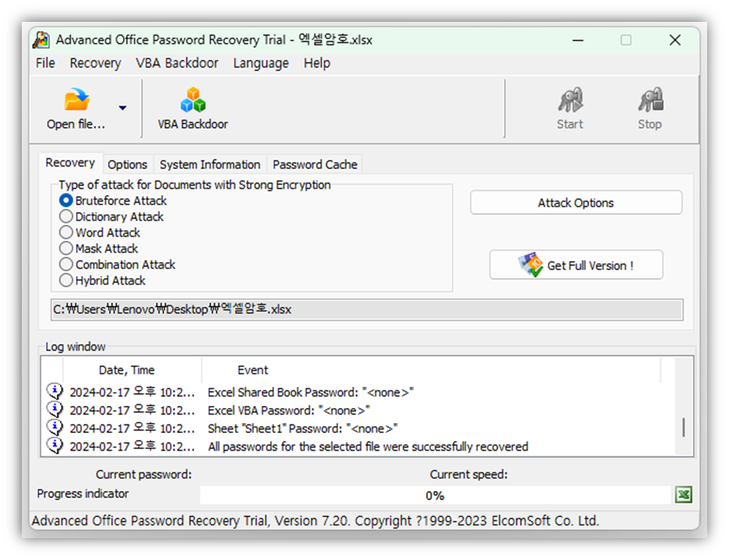
Task: Click the Open file folder icon
Action: pyautogui.click(x=77, y=101)
